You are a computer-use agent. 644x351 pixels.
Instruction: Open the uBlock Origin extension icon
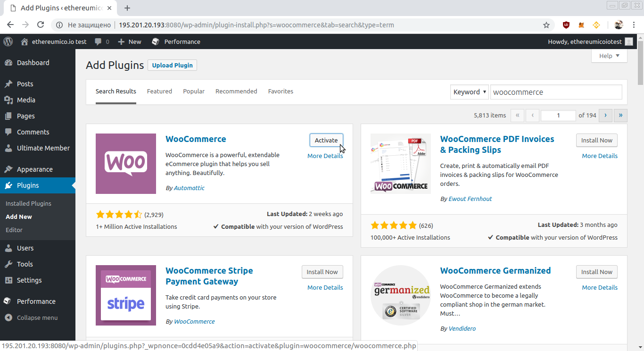566,25
